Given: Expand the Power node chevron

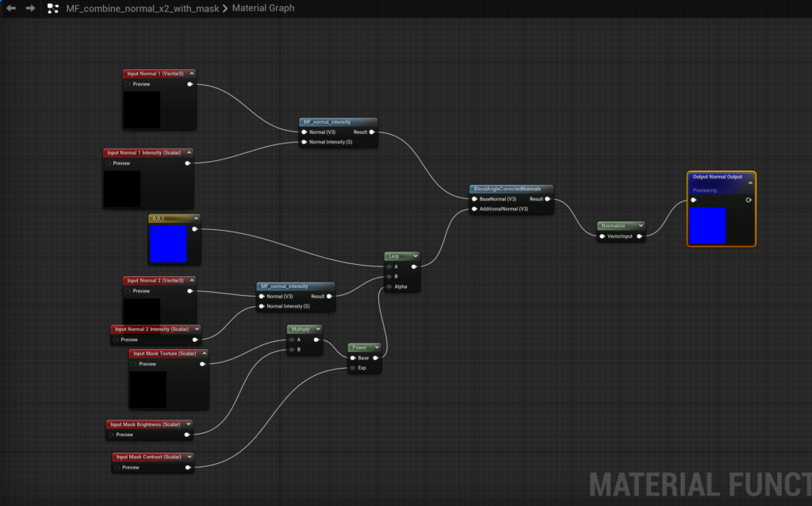Looking at the screenshot, I should [377, 347].
